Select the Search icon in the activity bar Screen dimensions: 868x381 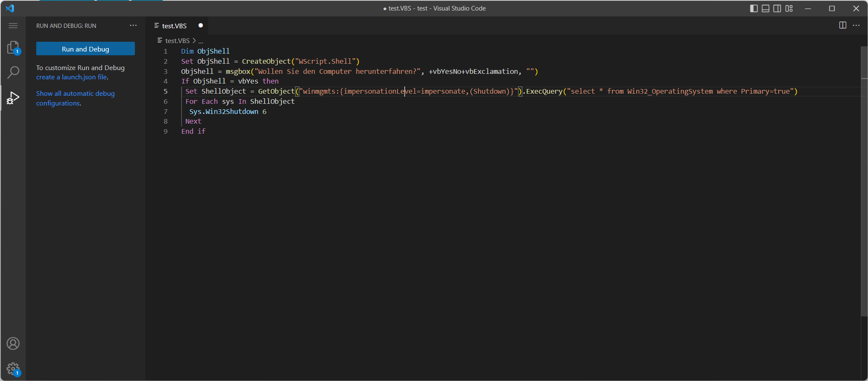tap(13, 72)
